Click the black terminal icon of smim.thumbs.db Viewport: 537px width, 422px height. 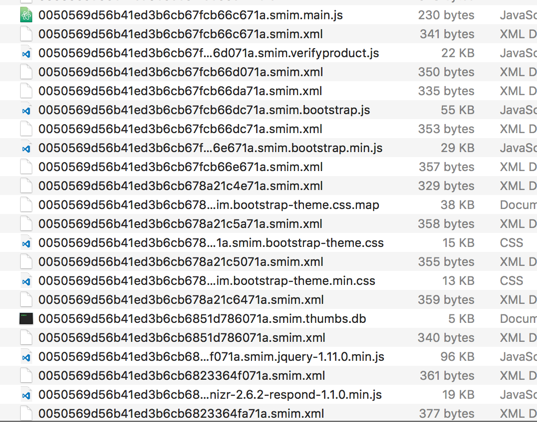pyautogui.click(x=26, y=319)
